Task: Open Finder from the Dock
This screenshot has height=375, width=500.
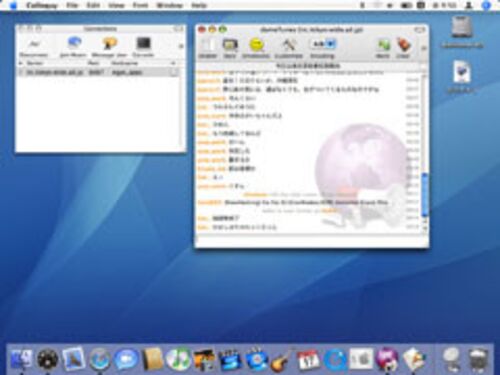Action: (21, 359)
